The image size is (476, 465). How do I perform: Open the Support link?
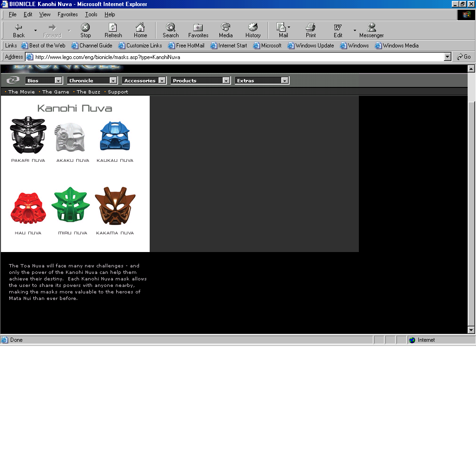(118, 92)
